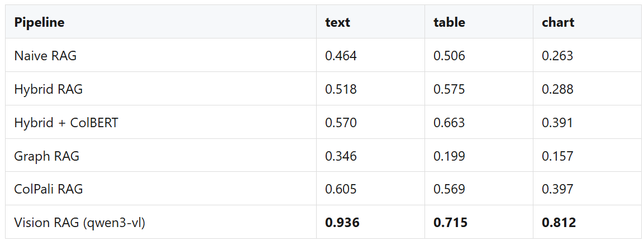Click the bold 0.936 text score

pos(342,223)
